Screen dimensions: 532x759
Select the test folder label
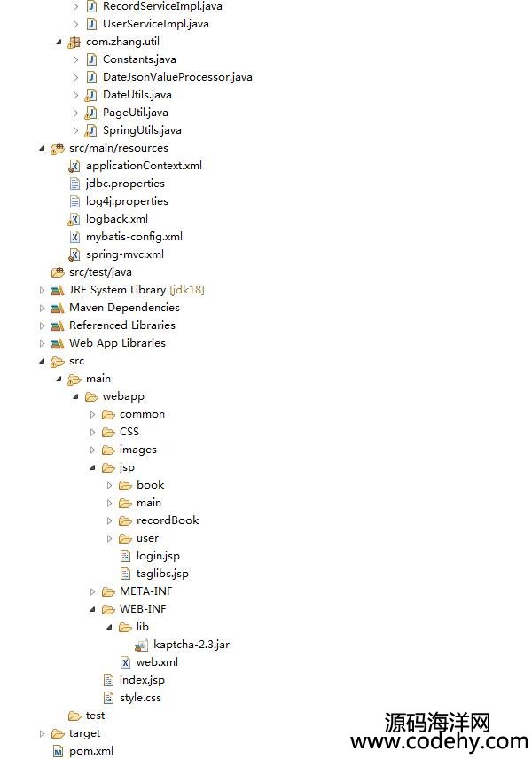click(95, 716)
